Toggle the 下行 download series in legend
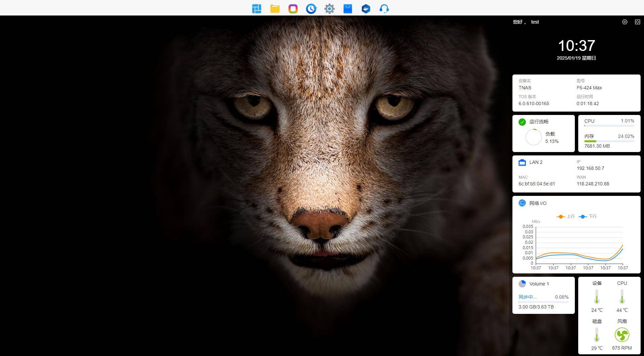644x356 pixels. [588, 216]
